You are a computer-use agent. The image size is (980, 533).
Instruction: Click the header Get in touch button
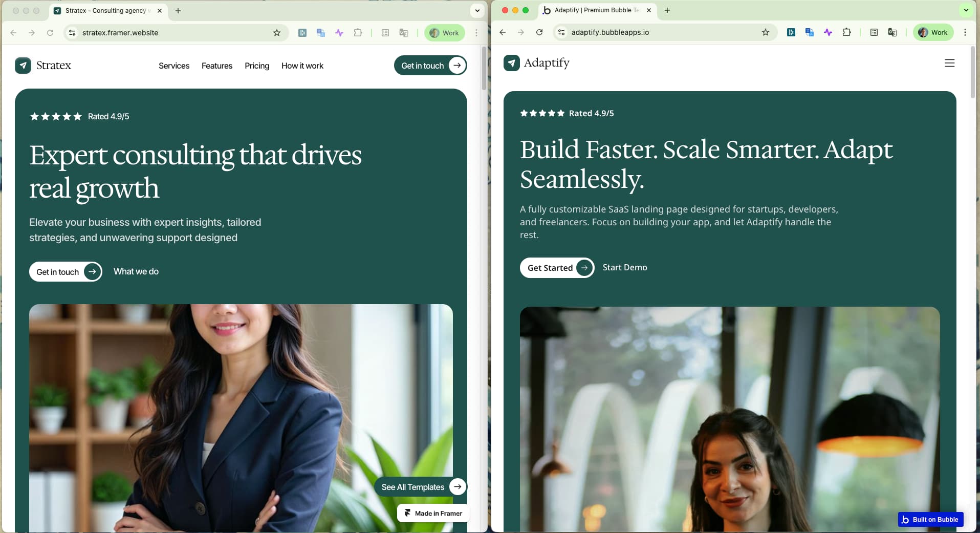[430, 66]
